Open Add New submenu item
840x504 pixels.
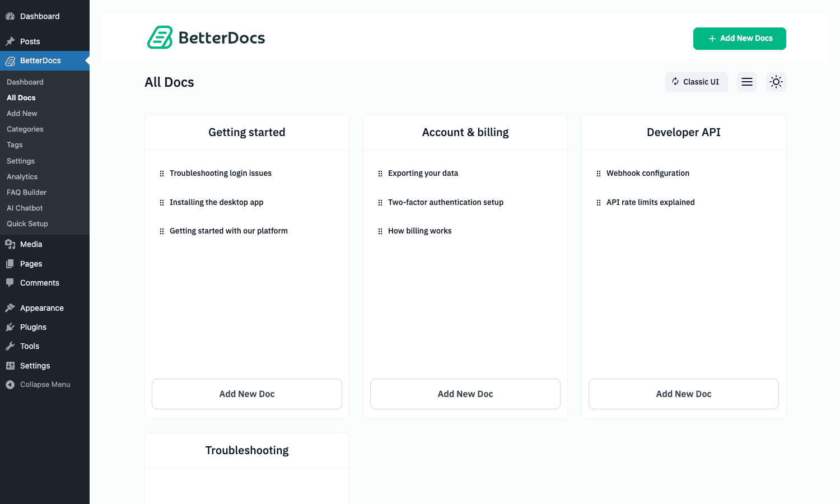click(22, 113)
